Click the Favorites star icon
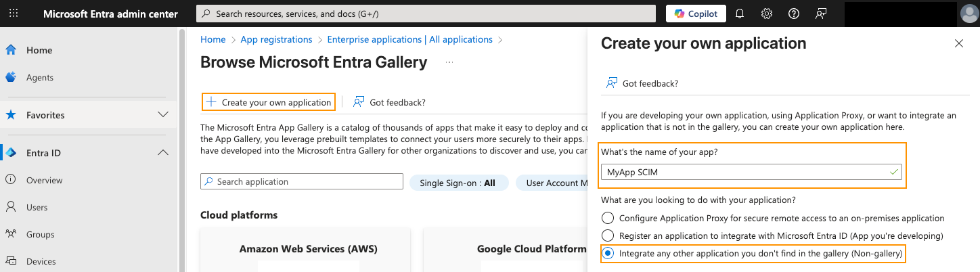This screenshot has height=272, width=980. [11, 115]
